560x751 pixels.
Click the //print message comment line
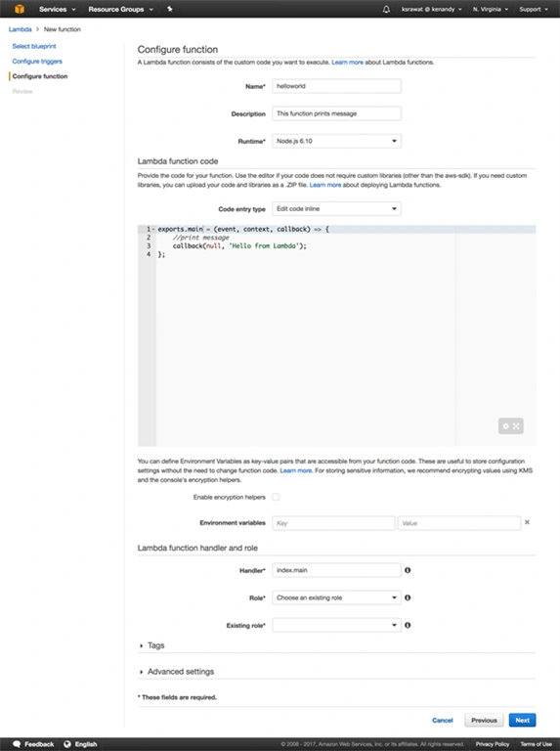[201, 238]
